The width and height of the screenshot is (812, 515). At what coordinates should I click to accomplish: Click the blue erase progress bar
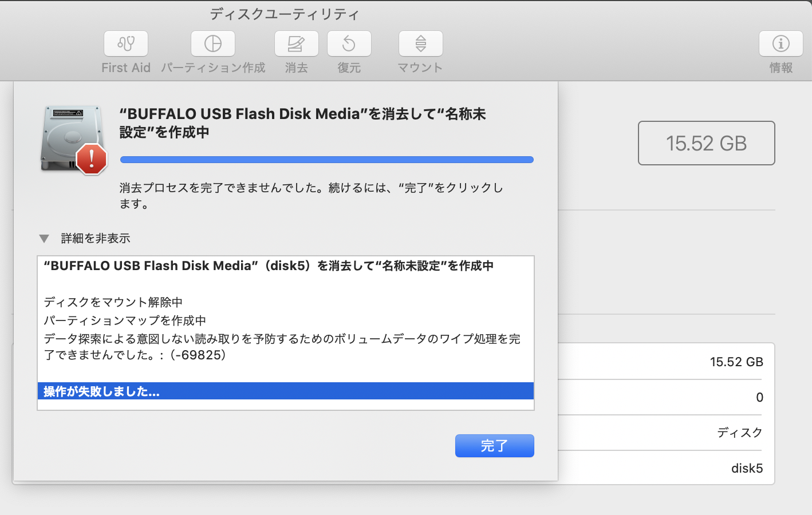tap(326, 160)
